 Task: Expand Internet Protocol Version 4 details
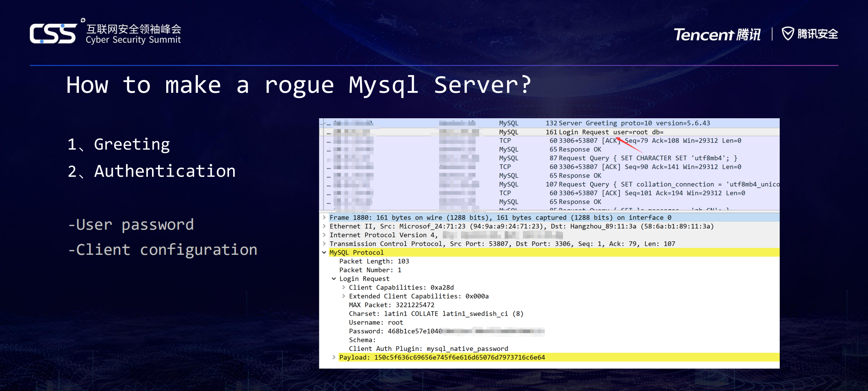(325, 235)
